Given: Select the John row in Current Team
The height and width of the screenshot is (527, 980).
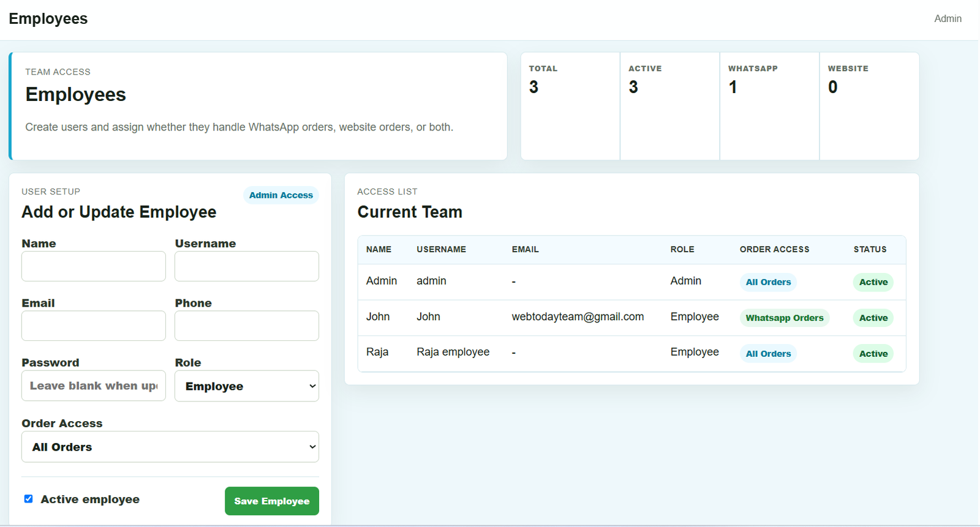Looking at the screenshot, I should coord(631,318).
